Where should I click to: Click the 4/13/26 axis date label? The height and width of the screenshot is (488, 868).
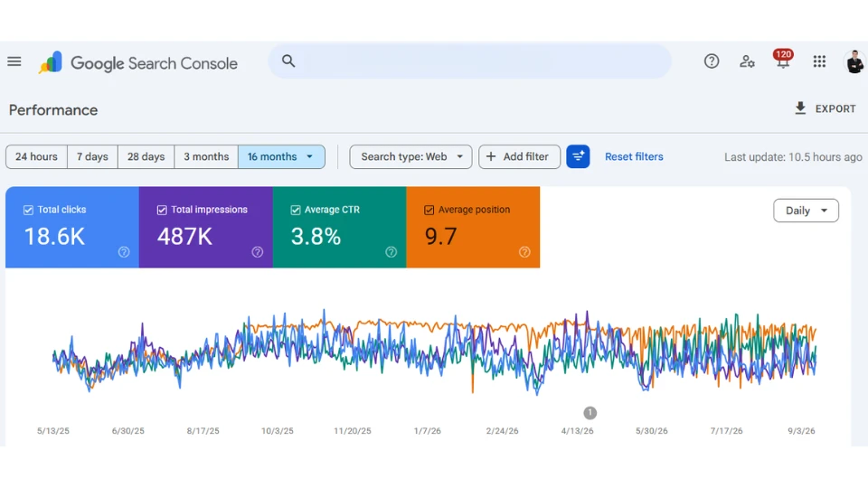tap(578, 430)
